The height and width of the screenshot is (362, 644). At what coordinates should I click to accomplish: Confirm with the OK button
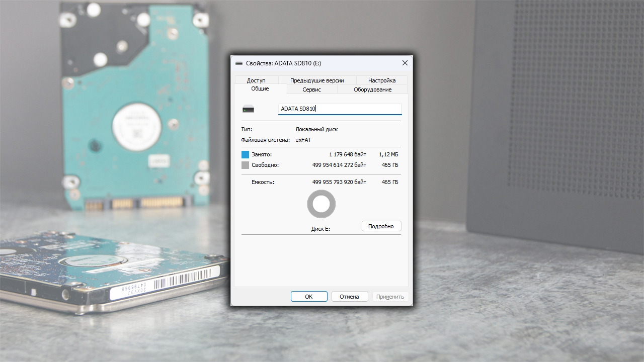click(x=309, y=297)
